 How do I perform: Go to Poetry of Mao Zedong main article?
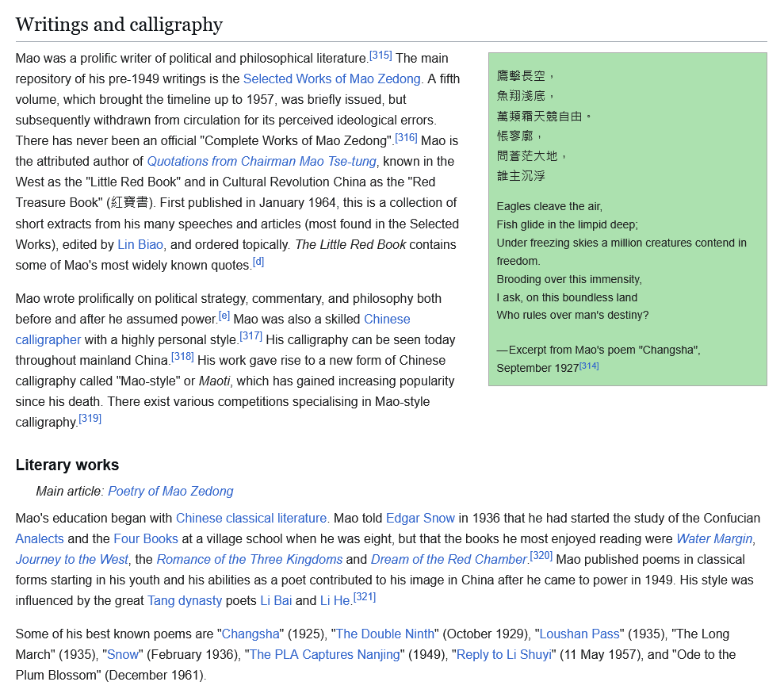[x=170, y=492]
